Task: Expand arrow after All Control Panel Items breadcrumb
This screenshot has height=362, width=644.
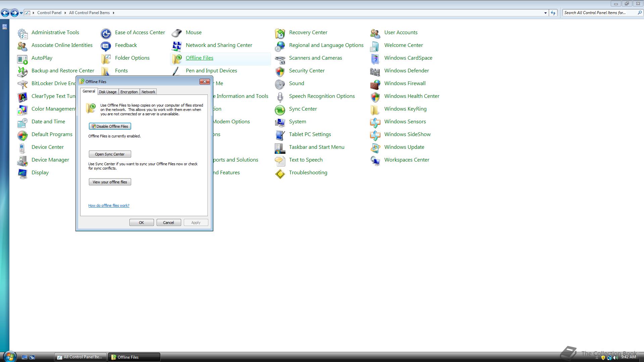Action: pos(114,13)
